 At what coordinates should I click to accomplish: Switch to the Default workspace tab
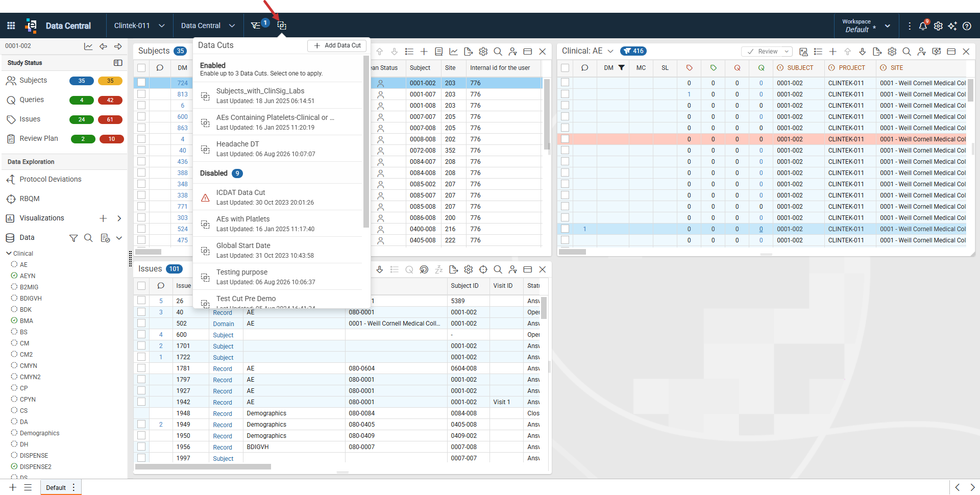(56, 487)
